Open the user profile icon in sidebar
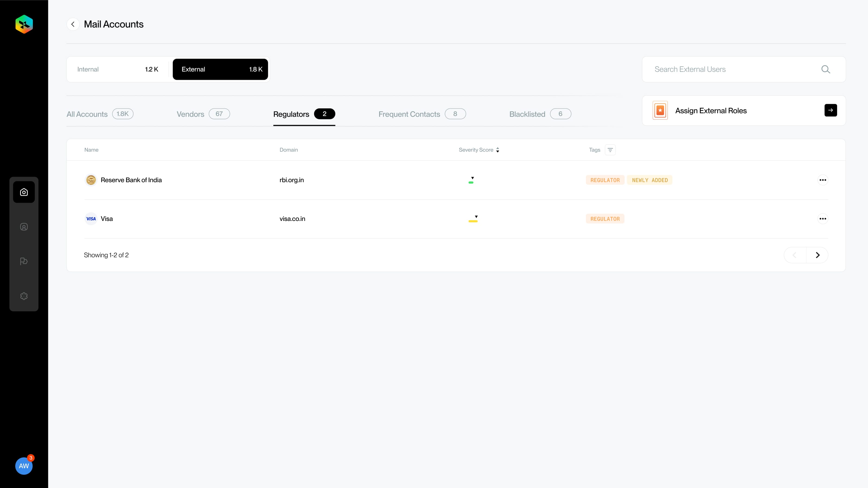Image resolution: width=868 pixels, height=488 pixels. (24, 227)
